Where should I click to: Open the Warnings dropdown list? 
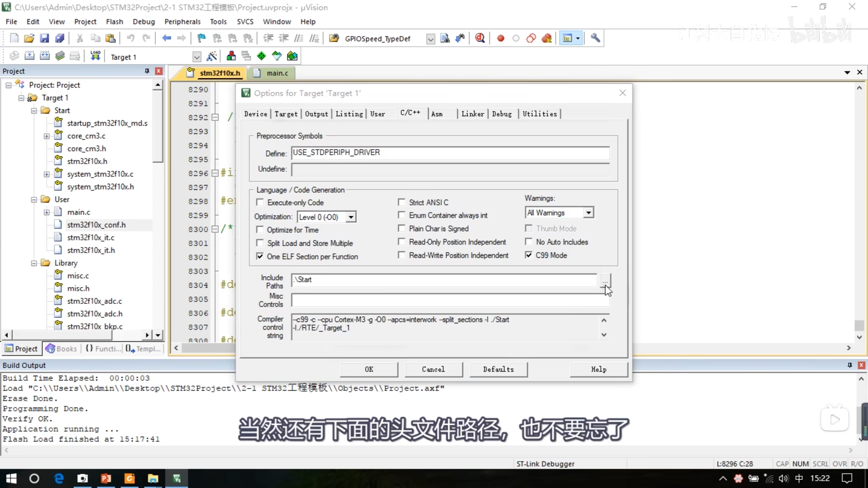589,213
